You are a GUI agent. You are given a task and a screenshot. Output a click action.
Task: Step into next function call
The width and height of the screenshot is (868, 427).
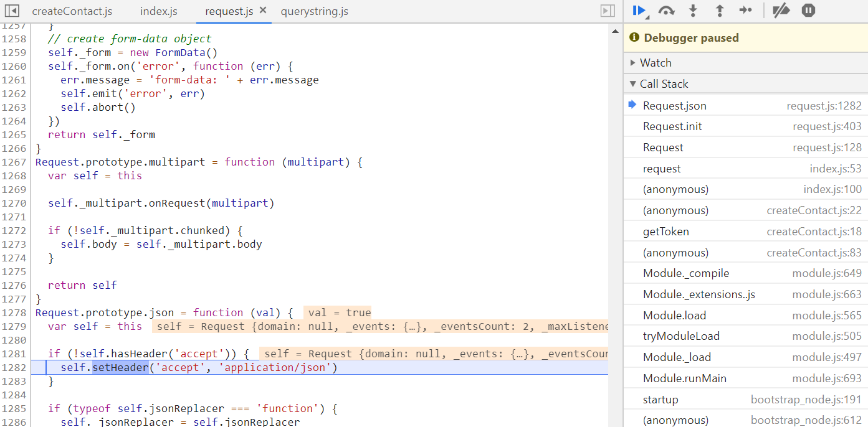pyautogui.click(x=693, y=11)
